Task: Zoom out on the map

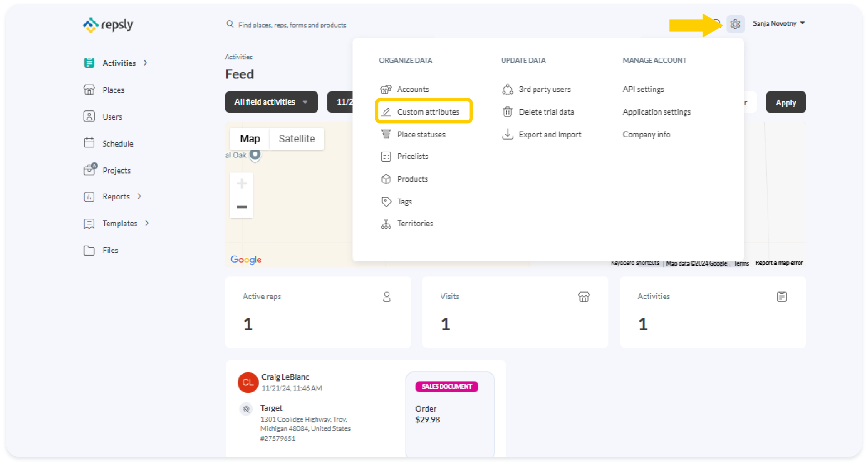Action: [241, 207]
